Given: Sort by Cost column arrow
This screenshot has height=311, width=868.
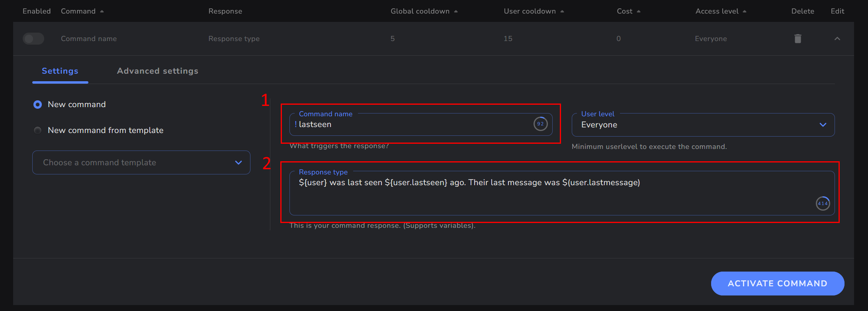Looking at the screenshot, I should (x=639, y=11).
